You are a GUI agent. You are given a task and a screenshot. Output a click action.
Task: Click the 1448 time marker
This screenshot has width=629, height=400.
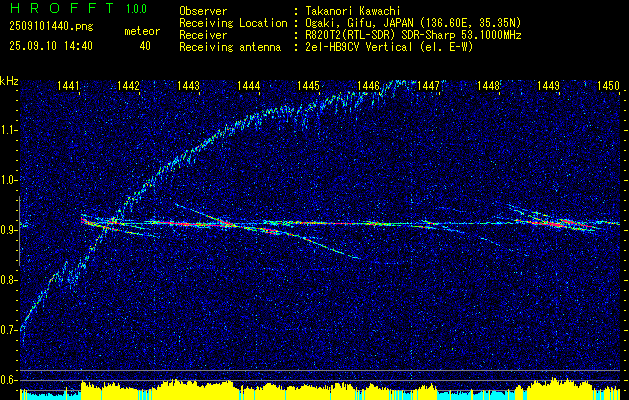click(x=488, y=85)
